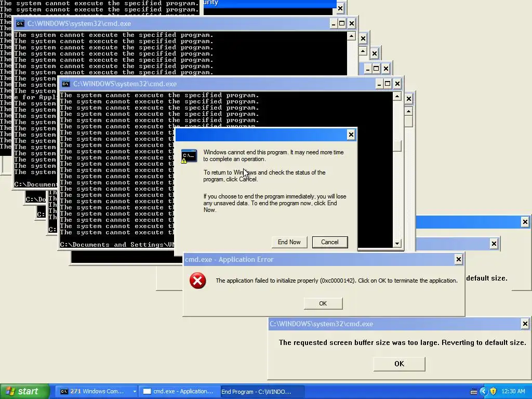Click the taskbar clock showing 12:30 AM
This screenshot has width=532, height=399.
coord(513,392)
